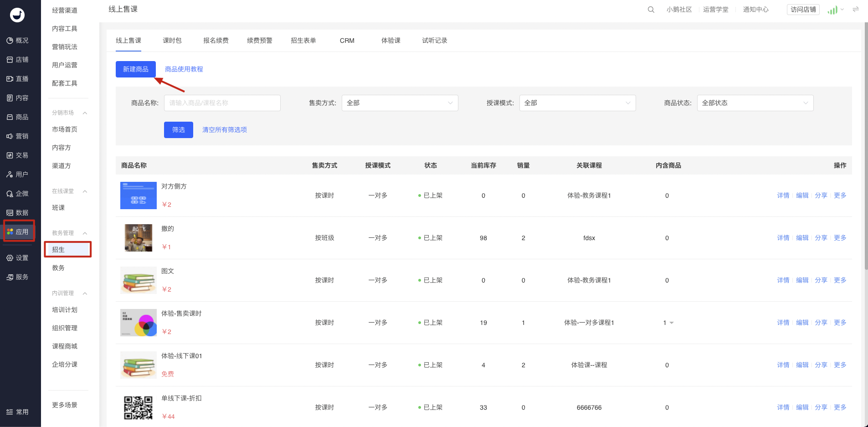Click the 筛选 filter button

tap(179, 130)
